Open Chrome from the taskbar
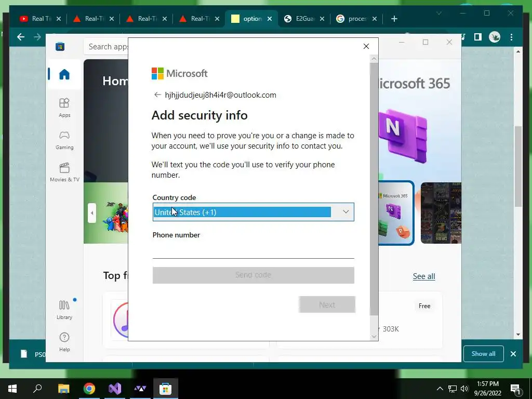 pyautogui.click(x=89, y=389)
